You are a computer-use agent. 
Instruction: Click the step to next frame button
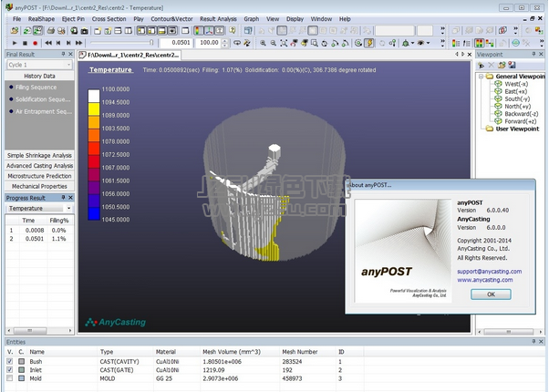[x=68, y=43]
